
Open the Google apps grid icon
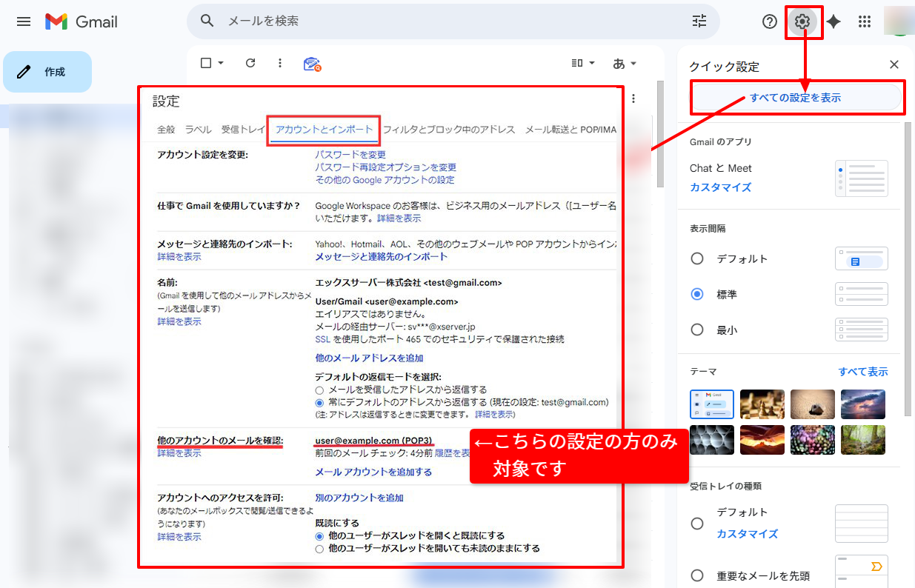864,21
